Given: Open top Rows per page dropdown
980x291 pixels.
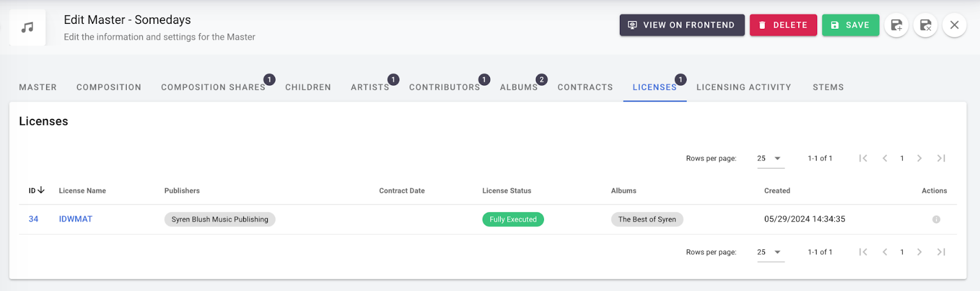Looking at the screenshot, I should (x=770, y=158).
